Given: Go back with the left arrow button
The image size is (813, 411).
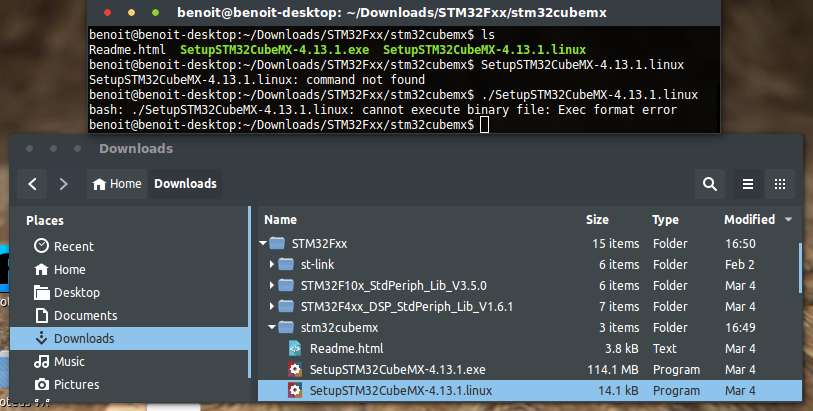Looking at the screenshot, I should tap(33, 184).
